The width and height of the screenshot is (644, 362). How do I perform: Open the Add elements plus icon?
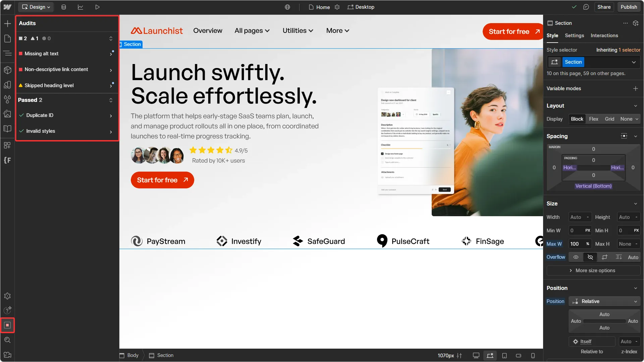pos(7,24)
